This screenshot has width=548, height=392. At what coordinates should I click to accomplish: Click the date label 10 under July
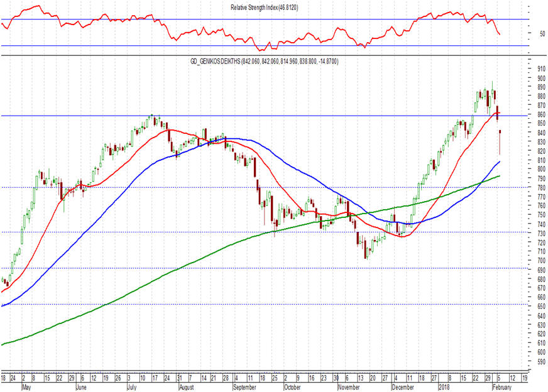pyautogui.click(x=143, y=378)
